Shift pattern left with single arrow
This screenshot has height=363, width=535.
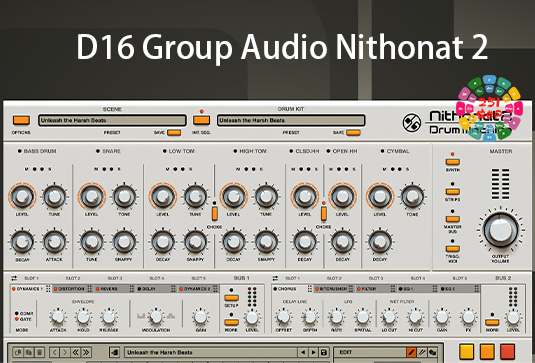point(55,352)
